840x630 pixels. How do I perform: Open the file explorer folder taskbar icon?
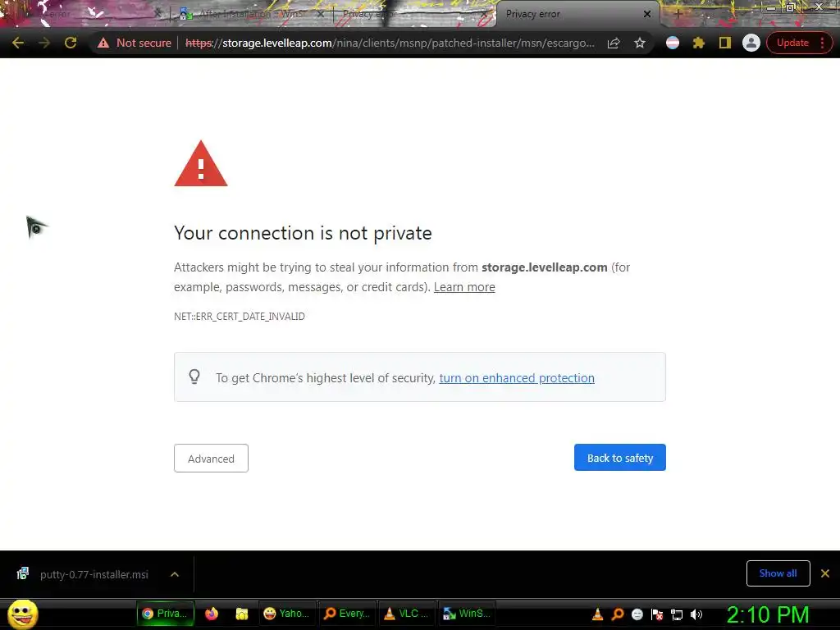click(x=242, y=614)
